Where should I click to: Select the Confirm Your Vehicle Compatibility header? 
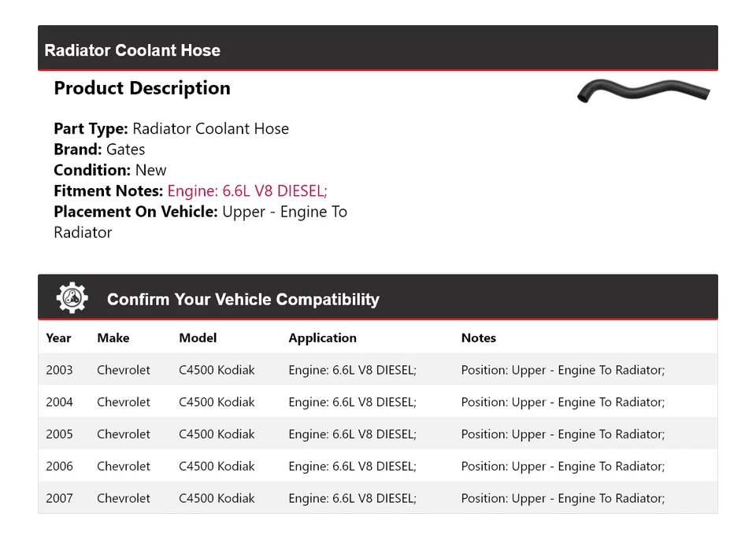(x=243, y=300)
